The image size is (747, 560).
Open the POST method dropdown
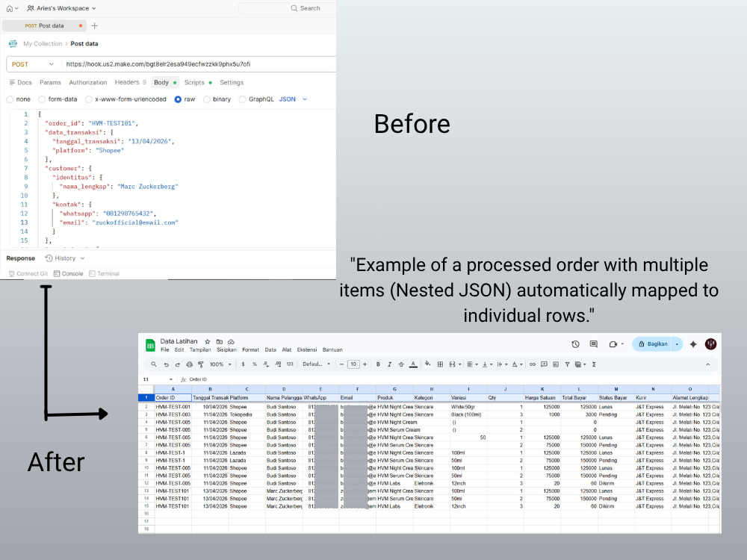tap(33, 64)
